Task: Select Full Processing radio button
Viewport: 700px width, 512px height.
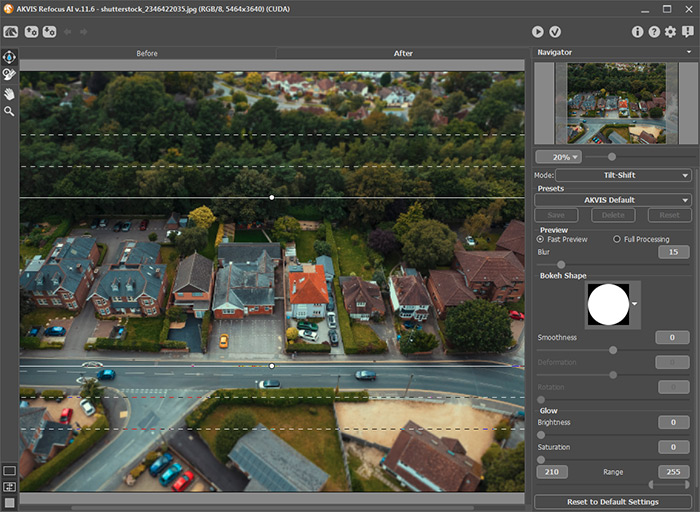Action: point(617,240)
